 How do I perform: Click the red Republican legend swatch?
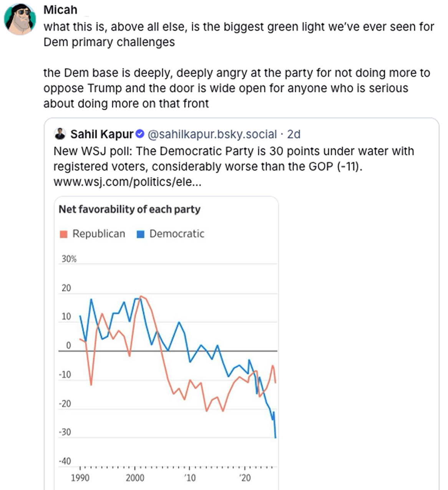tap(64, 234)
